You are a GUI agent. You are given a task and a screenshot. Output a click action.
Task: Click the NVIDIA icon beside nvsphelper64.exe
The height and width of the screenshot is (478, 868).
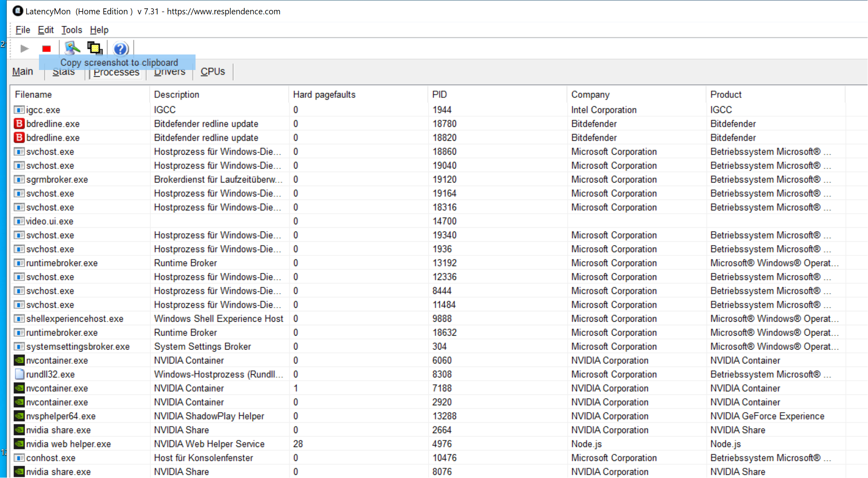click(x=19, y=416)
